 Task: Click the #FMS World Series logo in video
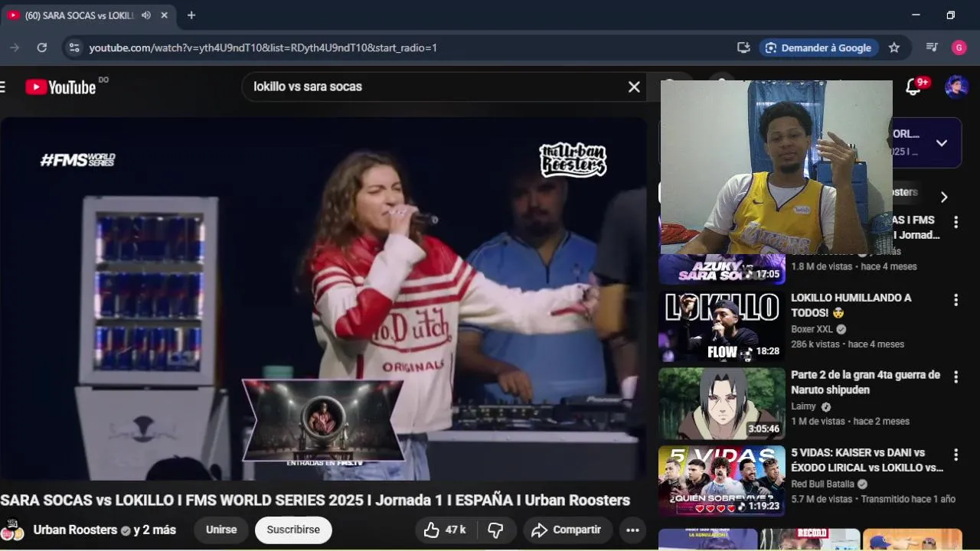click(x=77, y=160)
